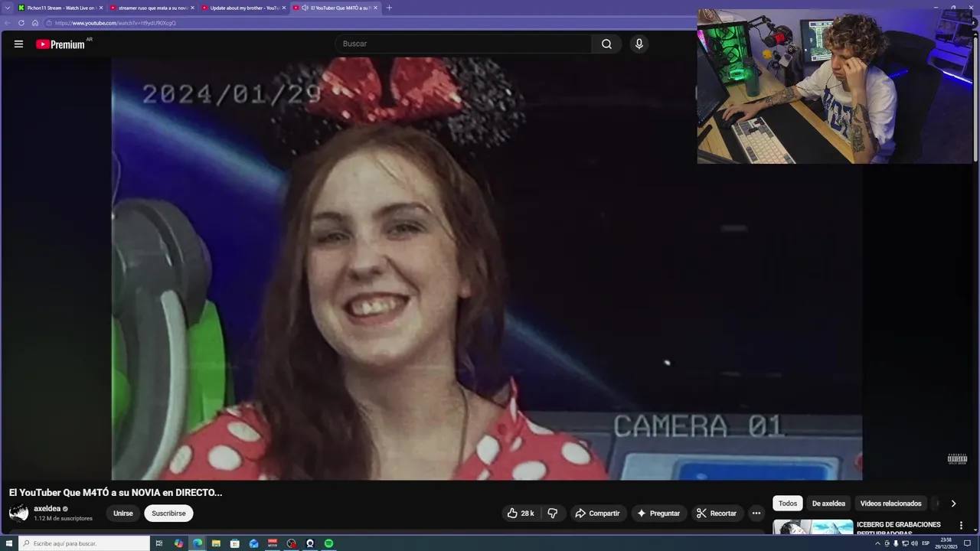Click the Preguntar AI button
This screenshot has height=551, width=980.
[x=658, y=514]
